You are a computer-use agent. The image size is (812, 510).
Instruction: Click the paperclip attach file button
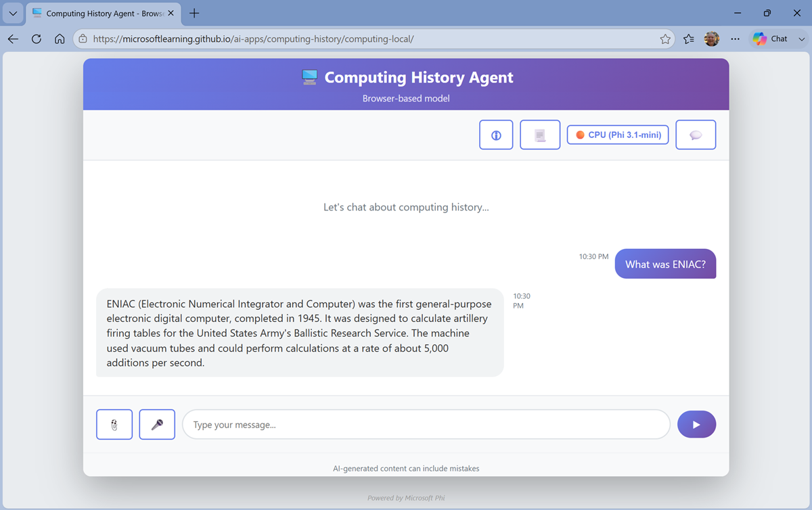(114, 425)
